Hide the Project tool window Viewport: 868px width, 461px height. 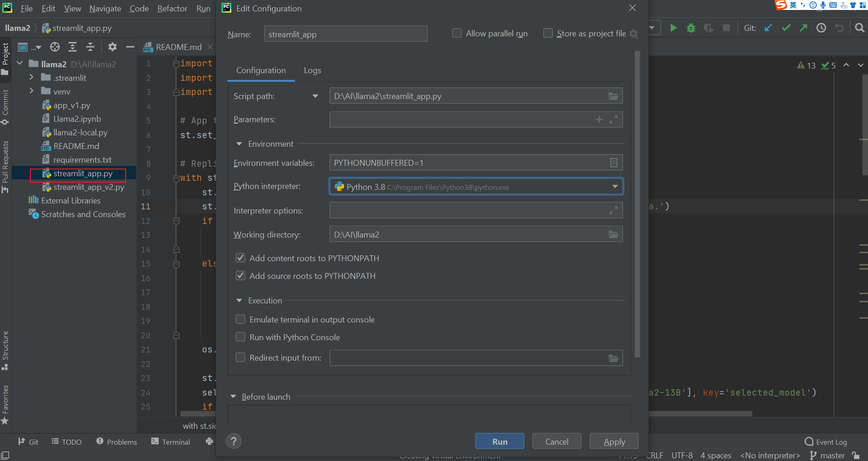tap(130, 47)
